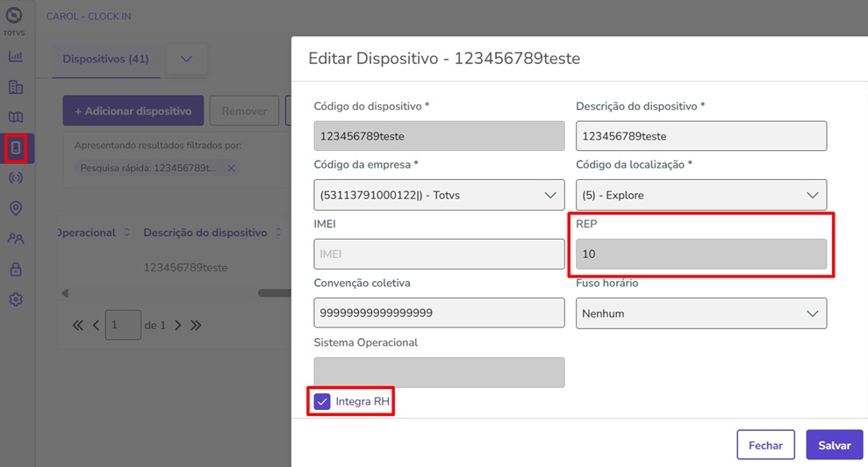The width and height of the screenshot is (868, 467).
Task: Expand the Código da empresa dropdown
Action: pos(439,195)
